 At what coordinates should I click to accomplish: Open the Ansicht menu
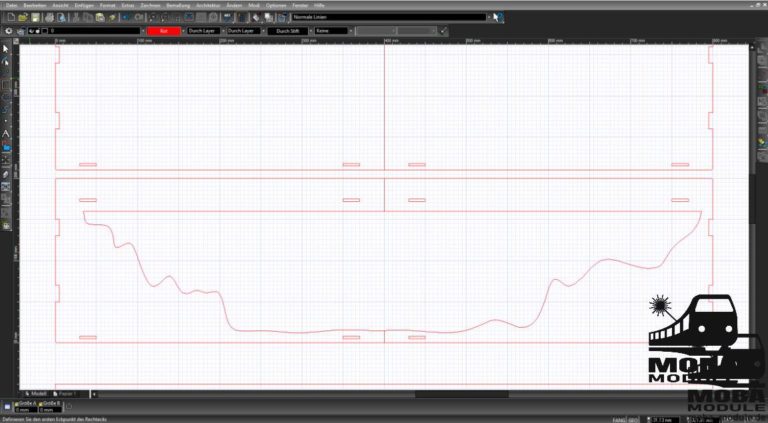pos(60,5)
